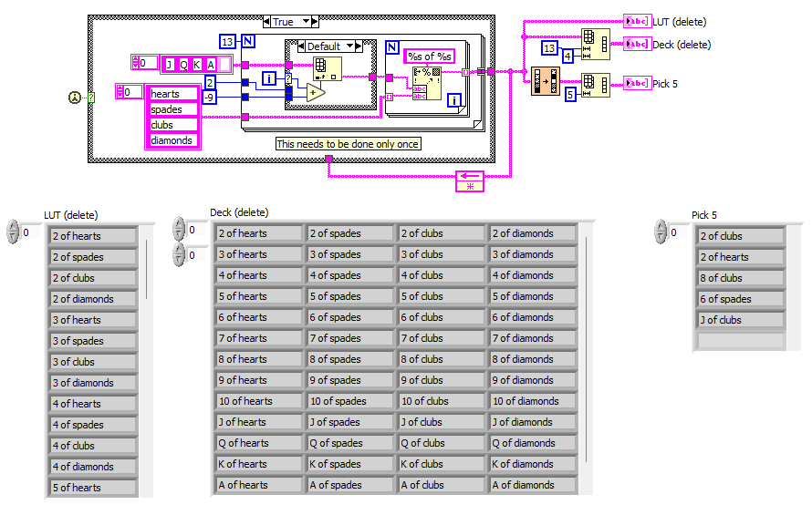Click the outer loop iteration terminal i

pyautogui.click(x=269, y=78)
